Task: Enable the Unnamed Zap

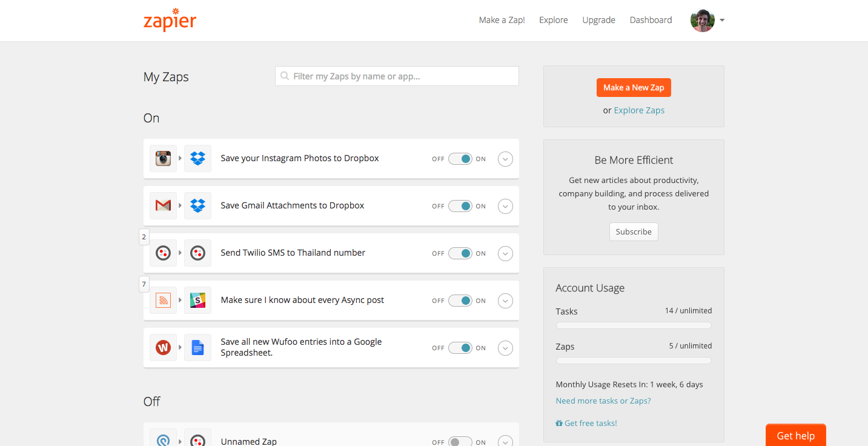Action: 460,441
